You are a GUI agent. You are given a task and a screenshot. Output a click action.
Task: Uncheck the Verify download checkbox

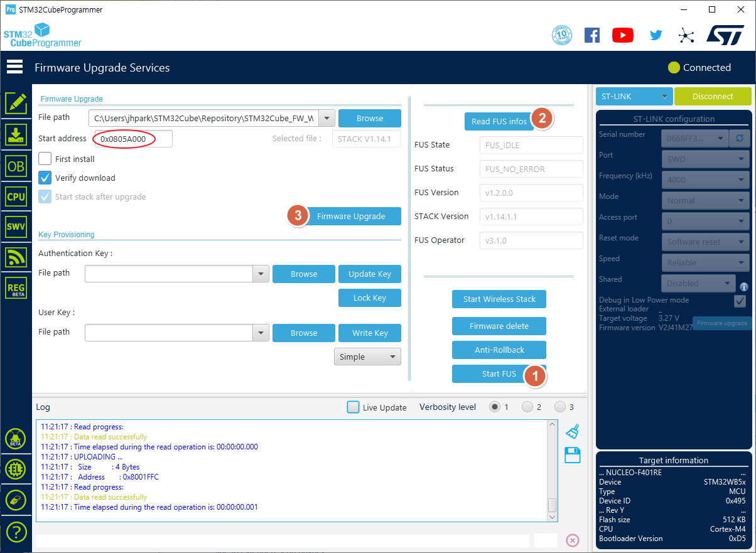(x=45, y=178)
